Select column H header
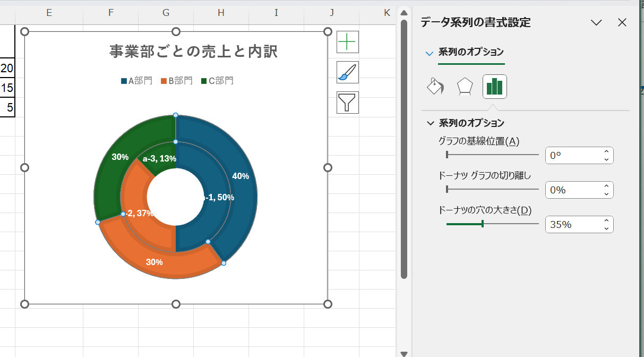The height and width of the screenshot is (357, 644). [x=221, y=12]
